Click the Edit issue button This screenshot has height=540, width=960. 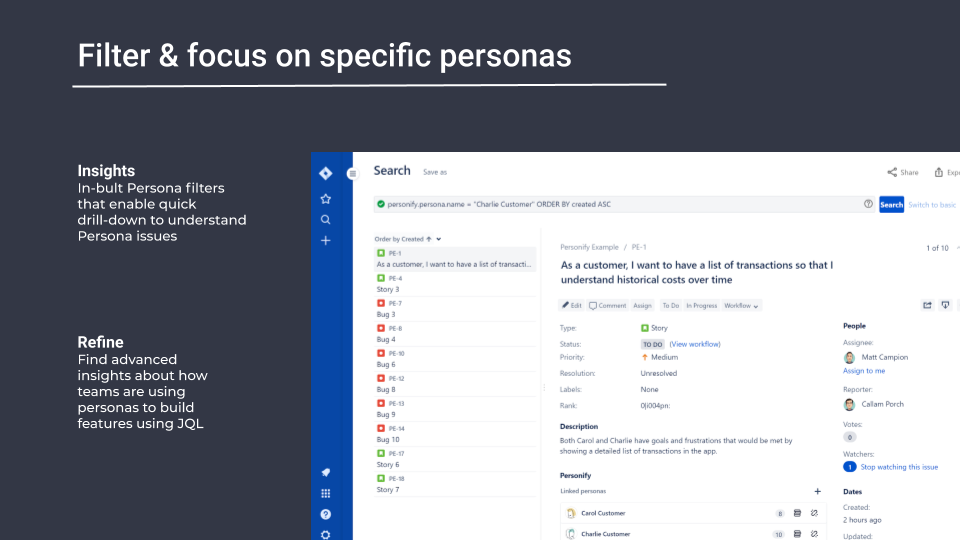tap(572, 306)
